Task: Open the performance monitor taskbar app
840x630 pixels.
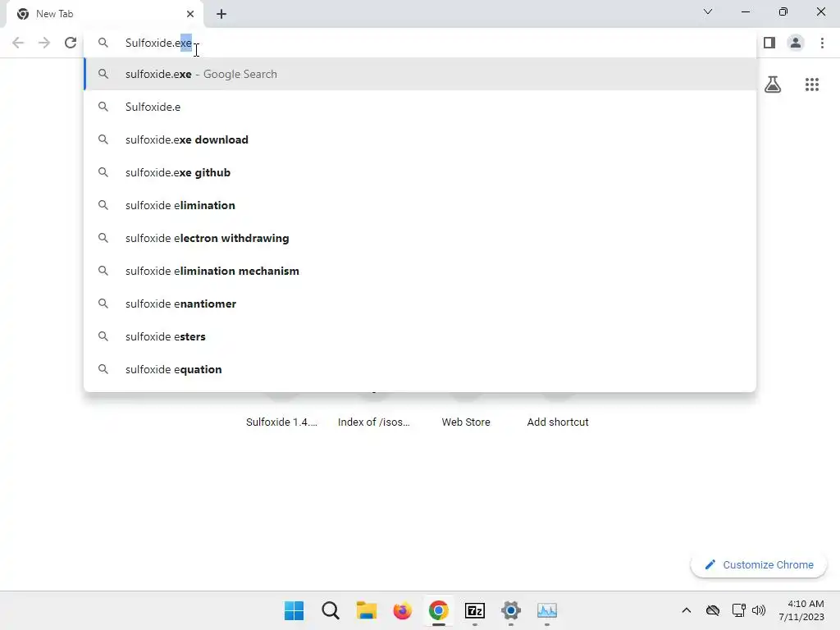Action: [547, 610]
